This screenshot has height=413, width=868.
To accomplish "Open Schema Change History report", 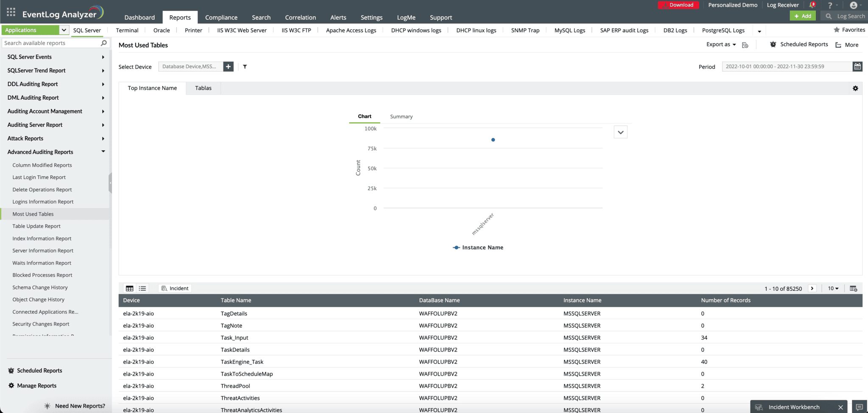I will coord(40,287).
